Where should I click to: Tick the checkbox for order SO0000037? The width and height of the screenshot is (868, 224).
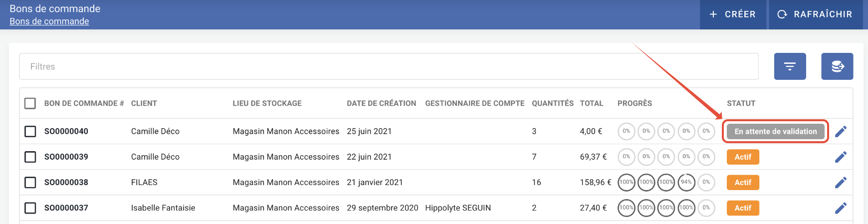(30, 208)
